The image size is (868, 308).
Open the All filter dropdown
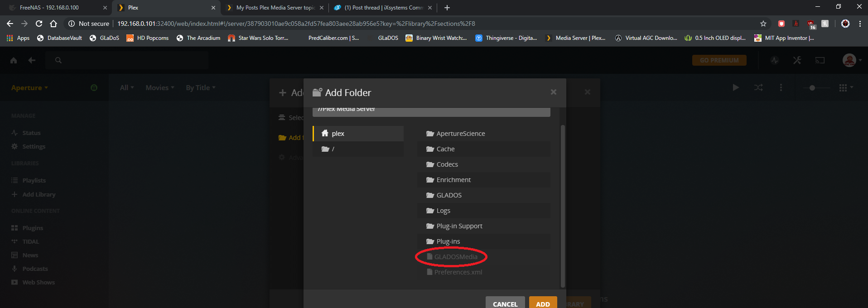coord(127,88)
